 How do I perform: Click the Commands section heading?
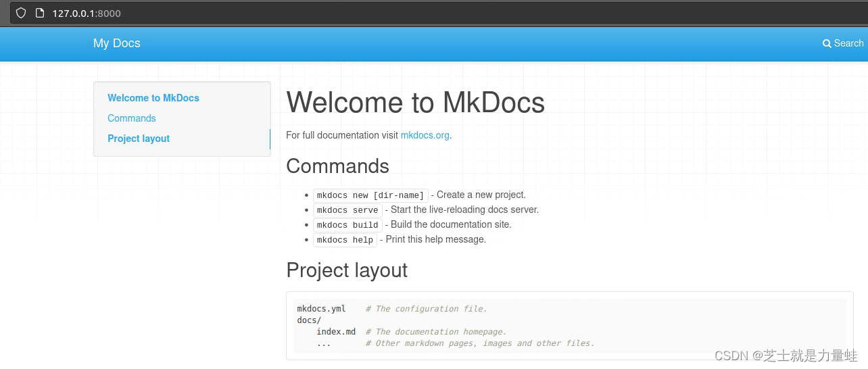coord(338,166)
